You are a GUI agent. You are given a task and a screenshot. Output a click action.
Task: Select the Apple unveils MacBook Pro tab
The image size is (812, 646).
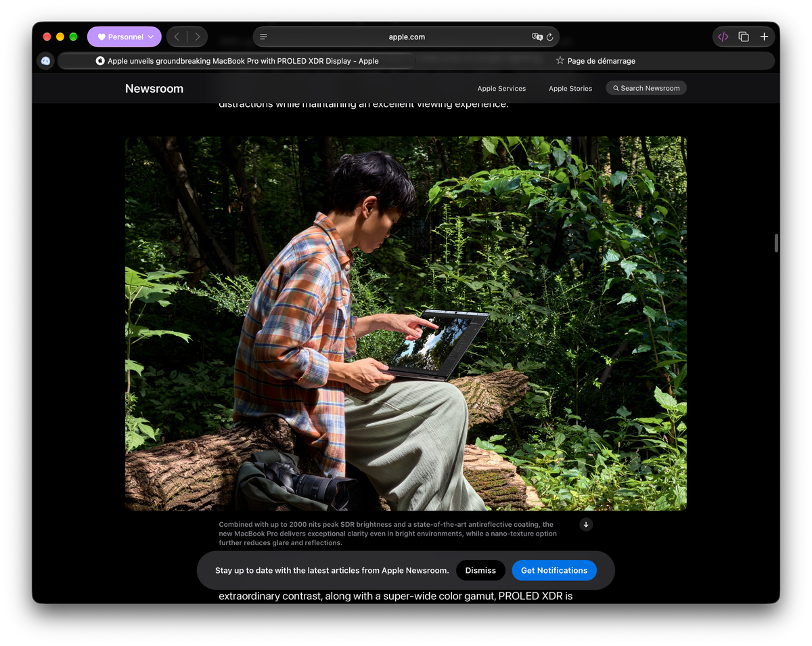click(237, 60)
